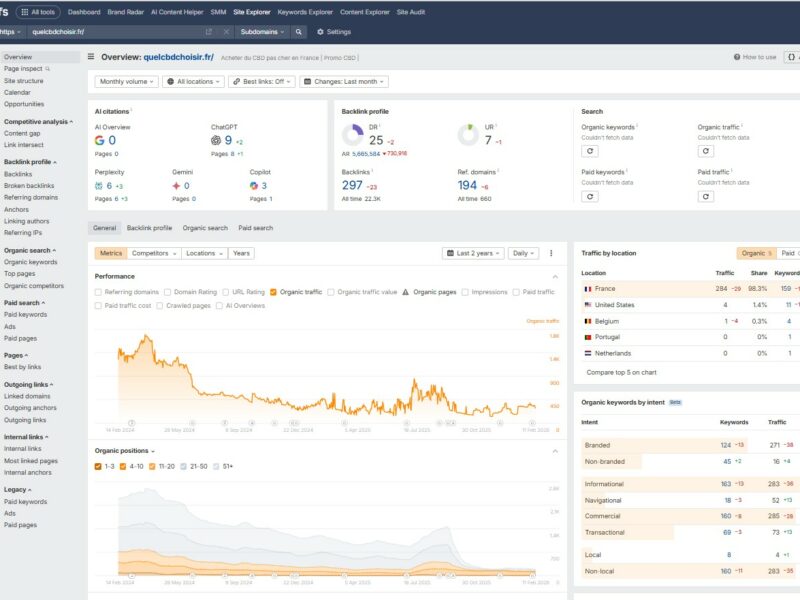Retry fetching Paid keywords data
The width and height of the screenshot is (800, 600).
(x=590, y=196)
